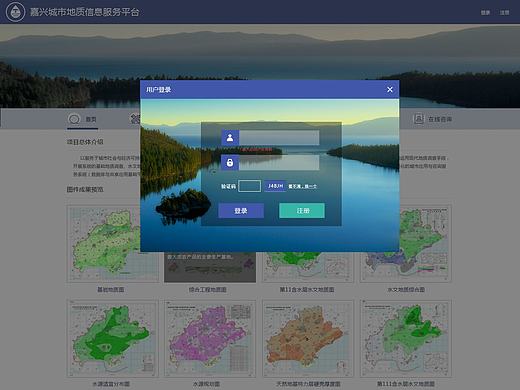
Task: Click the 注册 link in the top header
Action: click(x=504, y=12)
